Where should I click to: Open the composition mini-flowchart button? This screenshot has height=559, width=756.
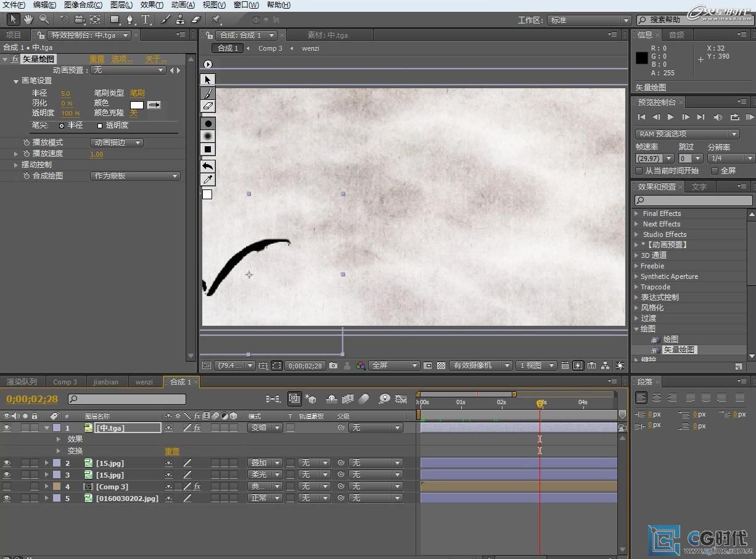click(273, 399)
